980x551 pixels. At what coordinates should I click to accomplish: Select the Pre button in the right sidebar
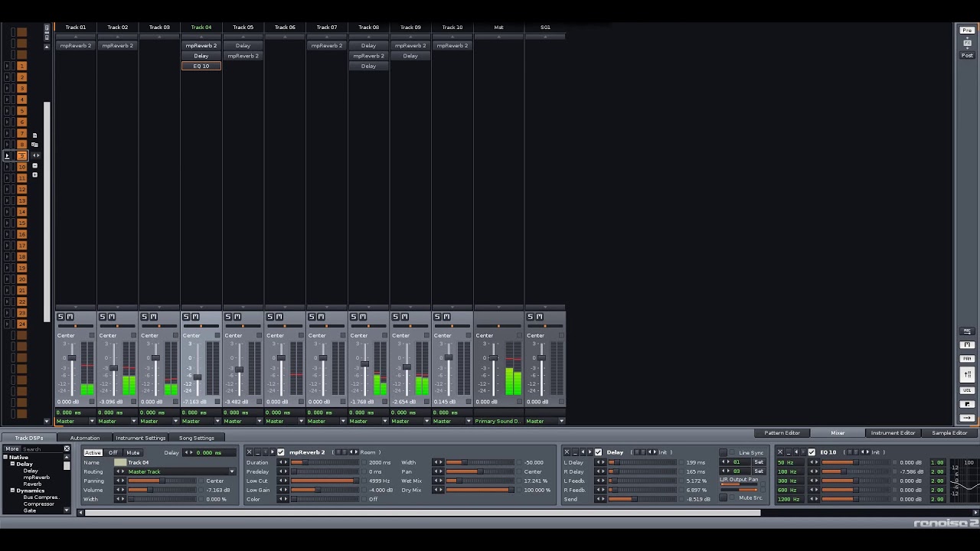click(x=967, y=30)
